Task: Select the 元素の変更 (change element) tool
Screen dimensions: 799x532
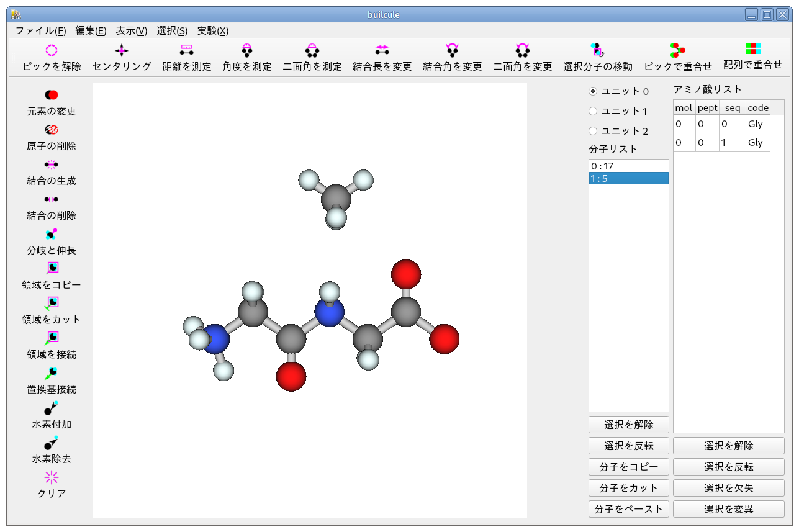Action: 51,102
